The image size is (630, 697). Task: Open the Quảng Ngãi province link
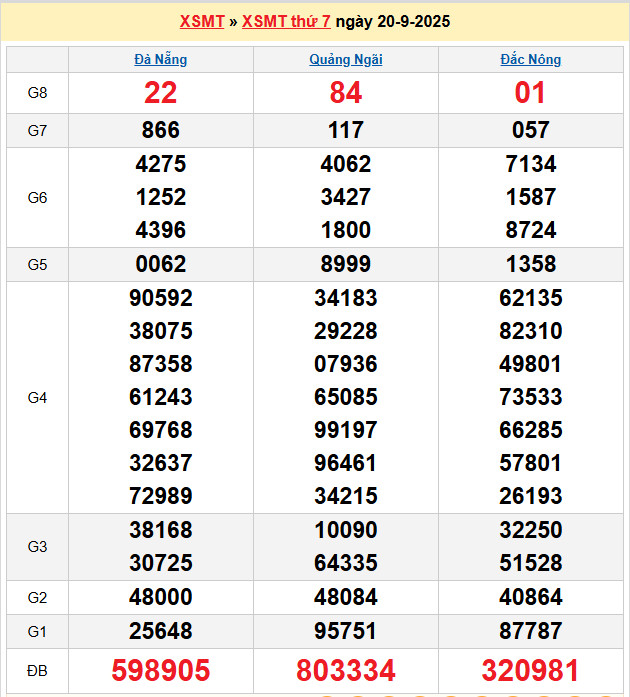[x=346, y=59]
